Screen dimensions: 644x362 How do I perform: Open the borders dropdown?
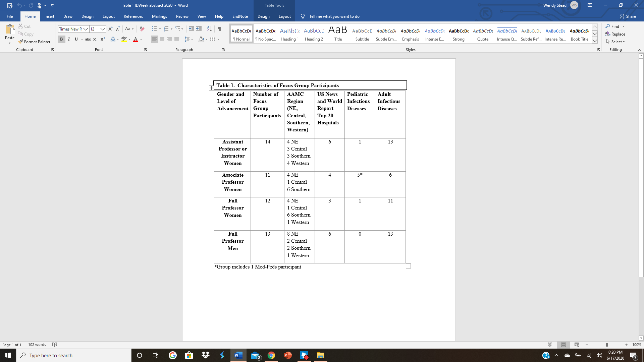click(218, 40)
